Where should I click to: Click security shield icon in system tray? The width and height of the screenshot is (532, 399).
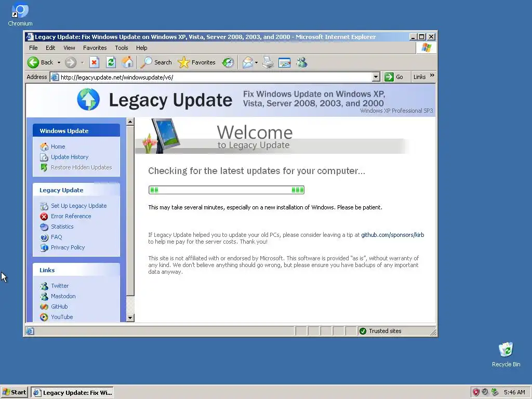click(476, 392)
